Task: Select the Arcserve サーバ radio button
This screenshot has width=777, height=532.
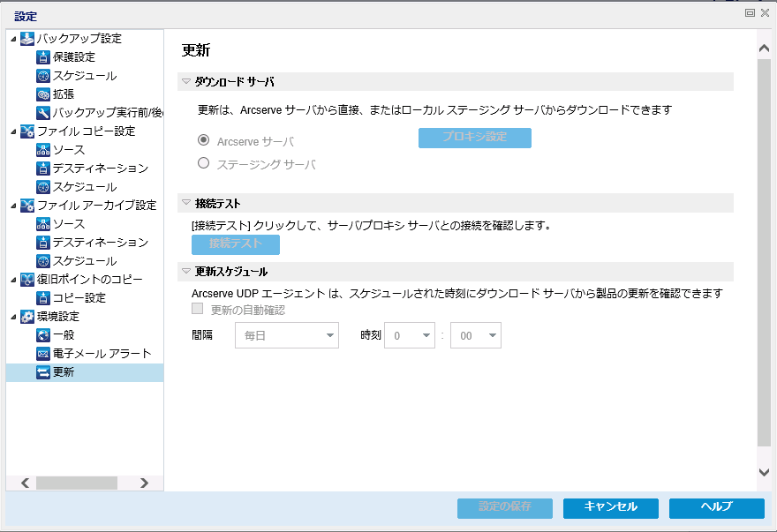Action: (x=203, y=140)
